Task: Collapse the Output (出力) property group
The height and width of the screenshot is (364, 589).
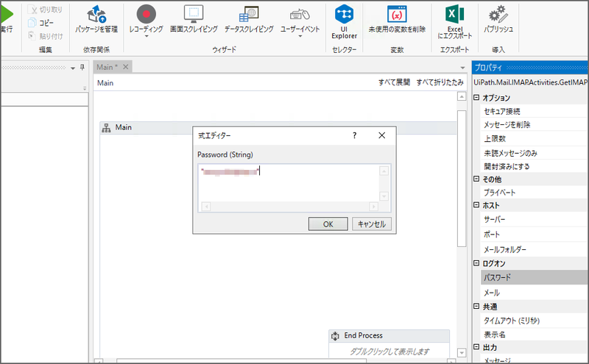Action: pyautogui.click(x=476, y=347)
